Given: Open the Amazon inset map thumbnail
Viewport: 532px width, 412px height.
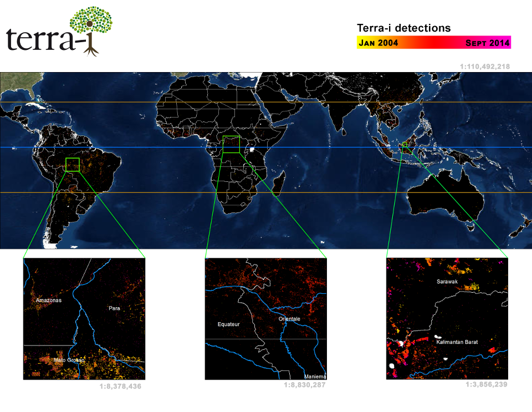Looking at the screenshot, I should (x=84, y=319).
